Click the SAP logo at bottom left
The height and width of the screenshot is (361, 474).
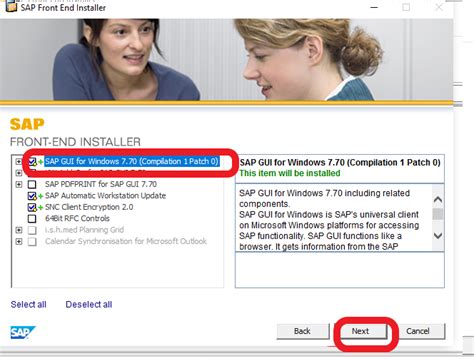(23, 332)
